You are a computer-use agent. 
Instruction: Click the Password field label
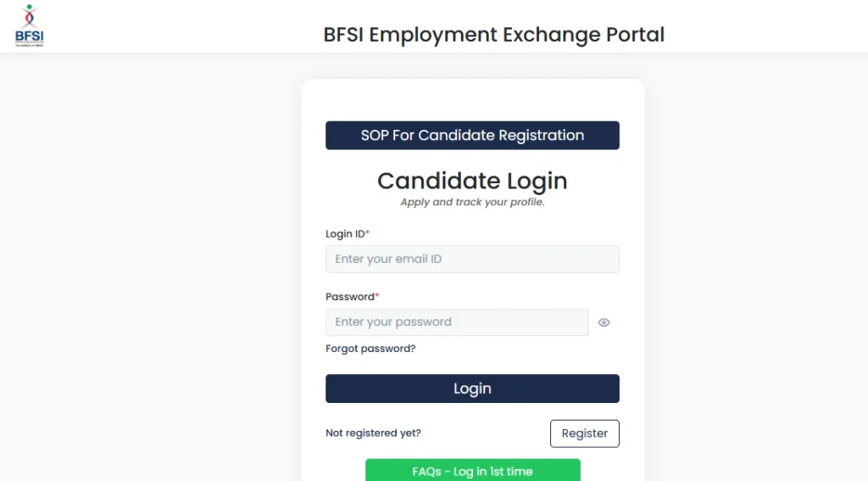point(349,297)
